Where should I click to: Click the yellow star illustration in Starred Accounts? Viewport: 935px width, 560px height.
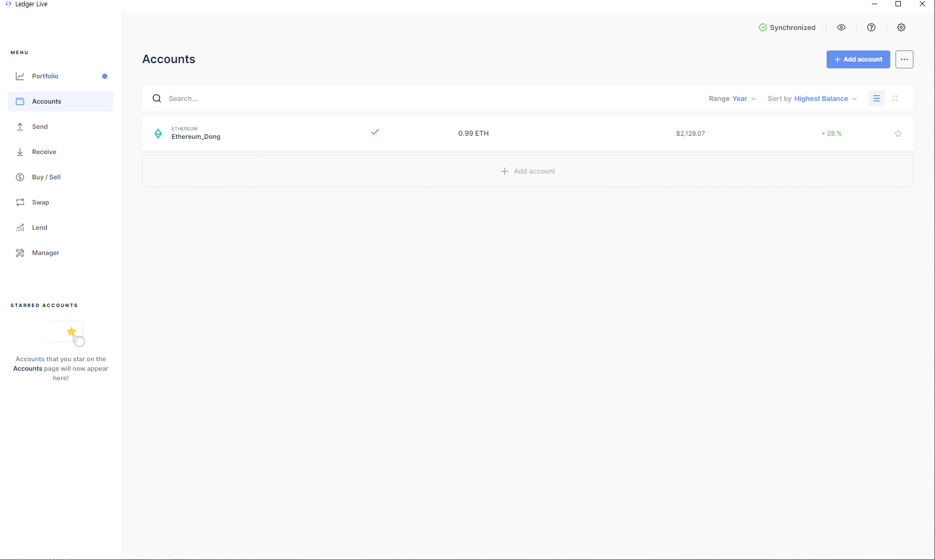pos(72,331)
